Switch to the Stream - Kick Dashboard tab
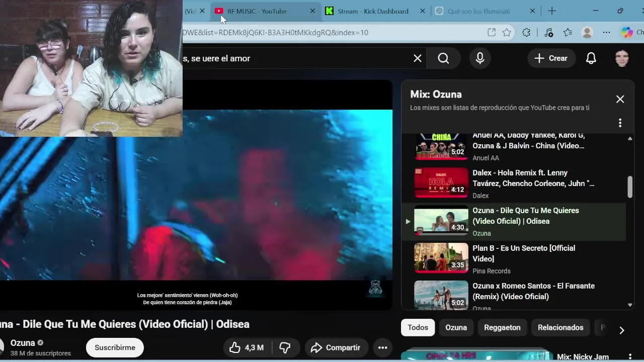644x362 pixels. [373, 11]
